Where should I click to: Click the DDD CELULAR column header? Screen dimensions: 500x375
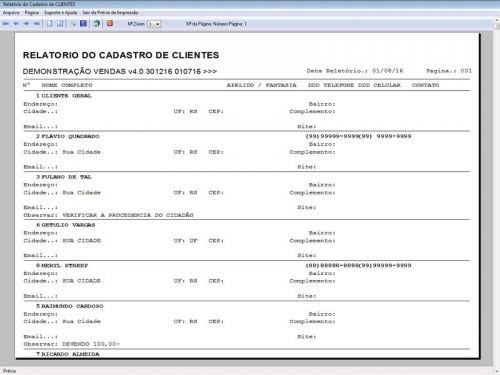pos(379,85)
